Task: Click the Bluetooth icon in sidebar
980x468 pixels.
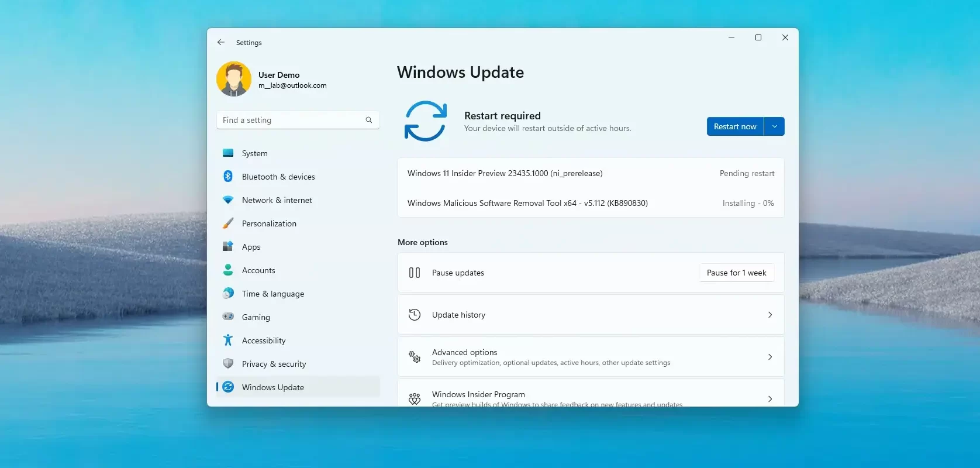Action: point(228,176)
